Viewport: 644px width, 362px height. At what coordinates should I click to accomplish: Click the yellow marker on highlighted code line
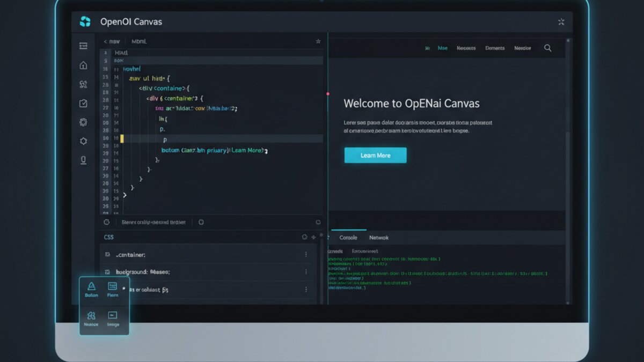[x=122, y=138]
